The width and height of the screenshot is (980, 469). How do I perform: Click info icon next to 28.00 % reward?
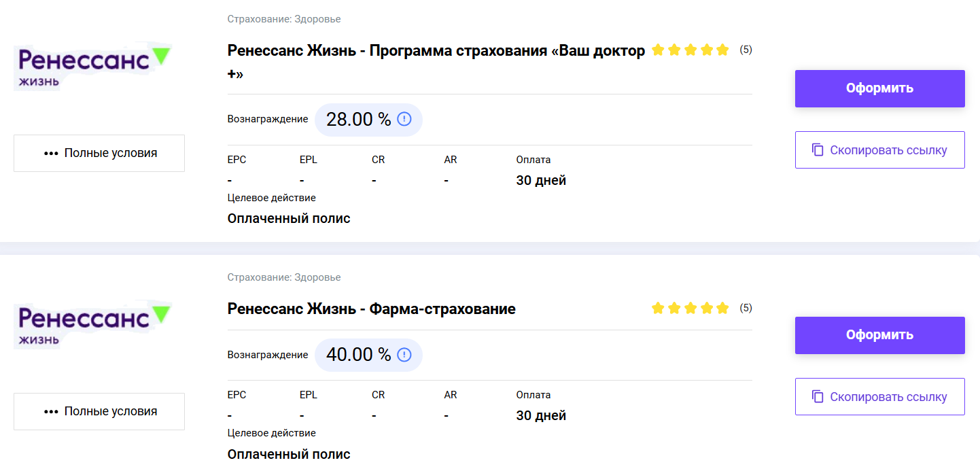pos(404,120)
